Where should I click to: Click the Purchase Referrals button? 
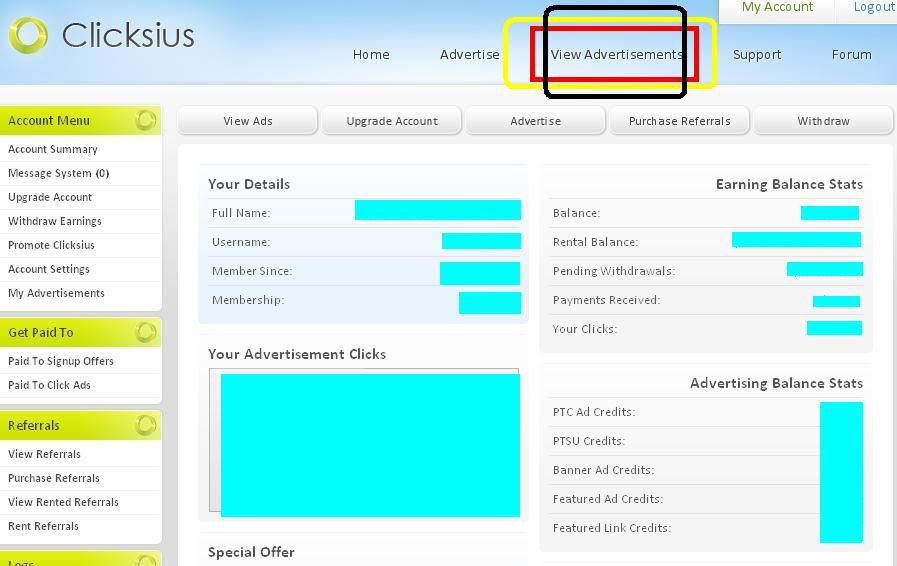pyautogui.click(x=680, y=121)
